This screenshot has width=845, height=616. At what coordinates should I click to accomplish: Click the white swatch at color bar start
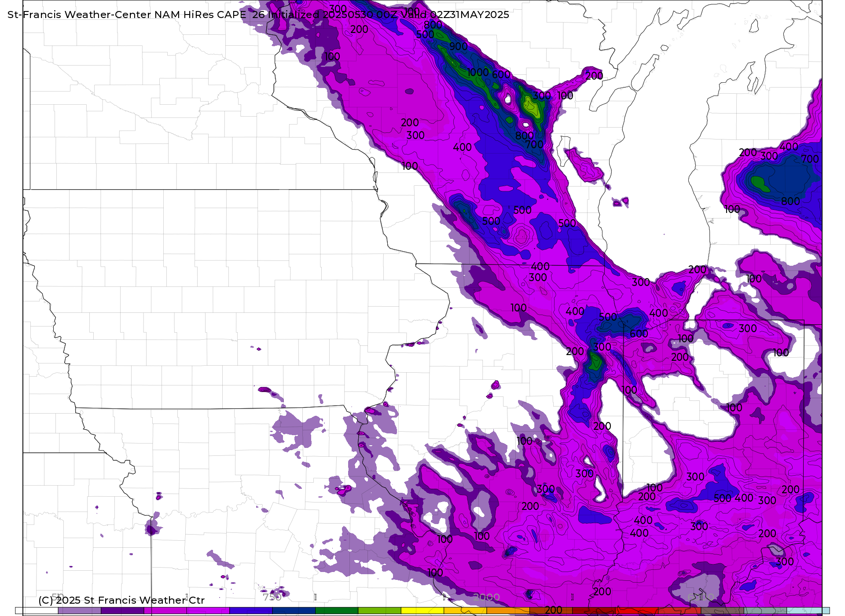(37, 611)
